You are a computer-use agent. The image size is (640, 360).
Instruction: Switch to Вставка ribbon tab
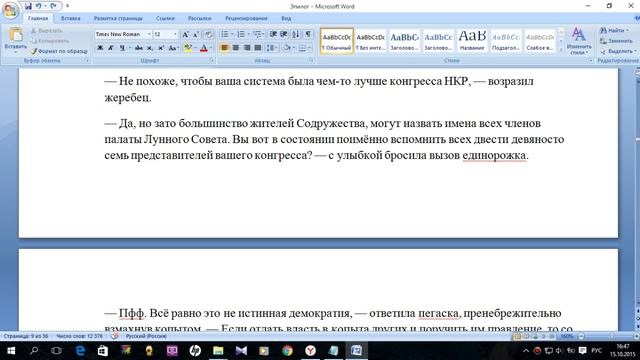[71, 18]
